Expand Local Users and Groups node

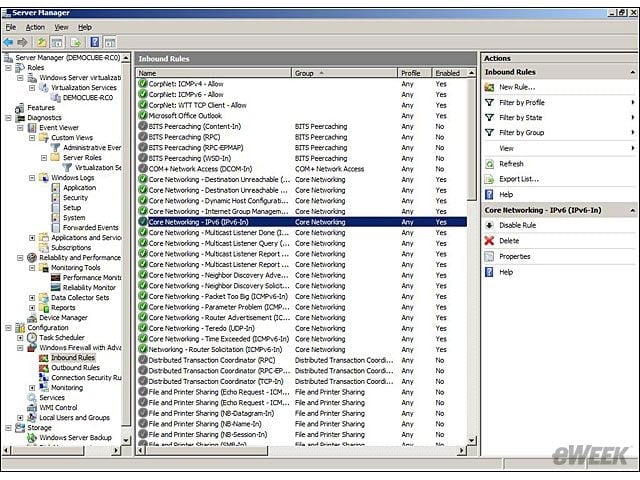pos(20,418)
